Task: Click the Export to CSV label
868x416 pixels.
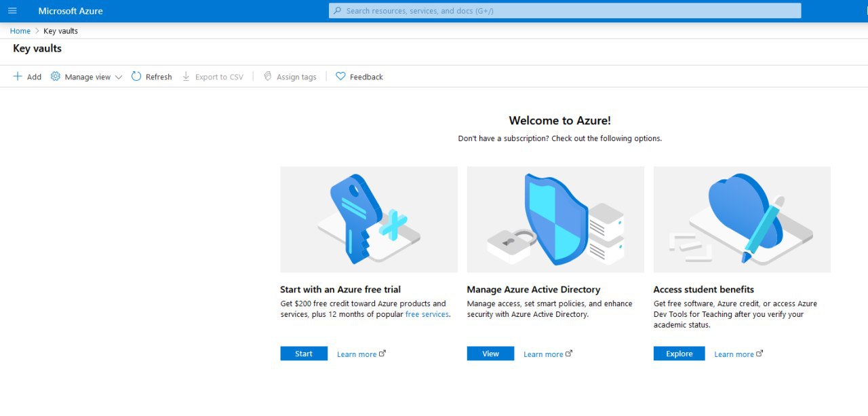Action: pyautogui.click(x=219, y=77)
